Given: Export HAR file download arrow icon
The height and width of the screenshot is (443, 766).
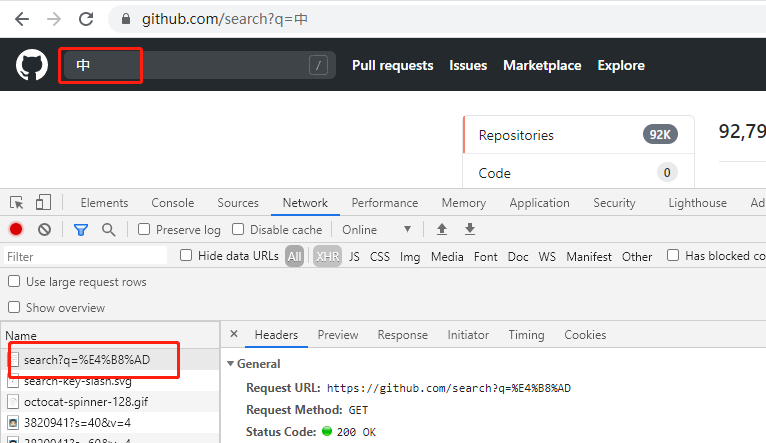Looking at the screenshot, I should tap(469, 229).
